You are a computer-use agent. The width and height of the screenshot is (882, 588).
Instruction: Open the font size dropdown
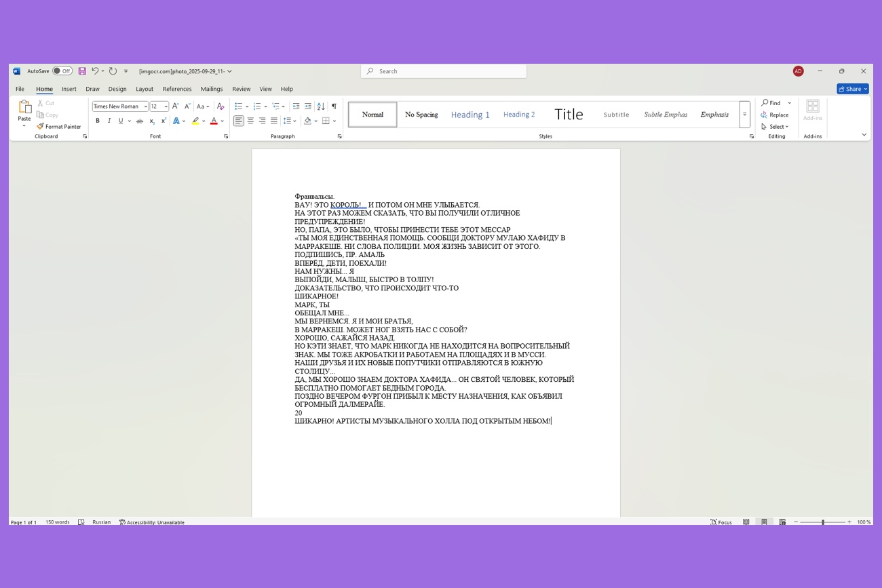pos(166,106)
